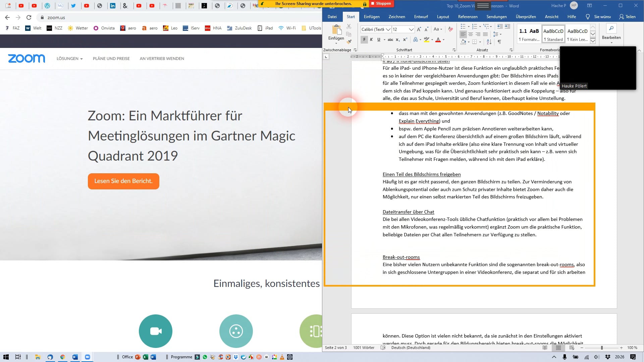
Task: Switch to the Referenzen ribbon tab
Action: (468, 17)
